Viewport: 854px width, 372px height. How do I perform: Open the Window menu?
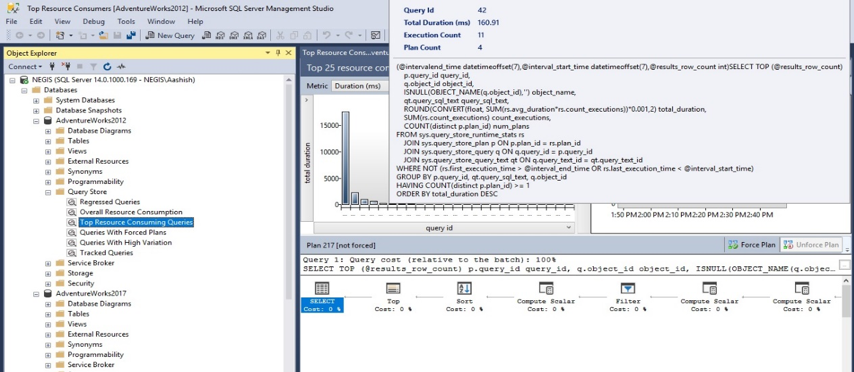pos(161,21)
